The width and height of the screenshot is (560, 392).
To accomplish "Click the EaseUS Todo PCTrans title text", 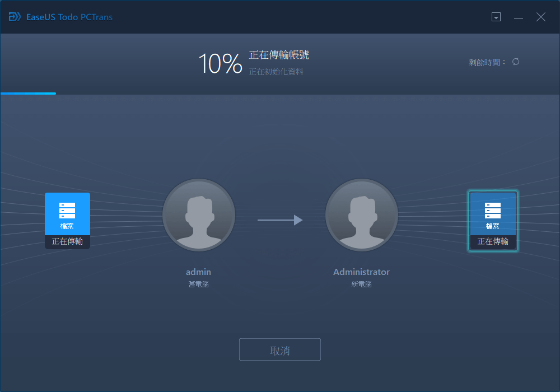I will pyautogui.click(x=69, y=17).
